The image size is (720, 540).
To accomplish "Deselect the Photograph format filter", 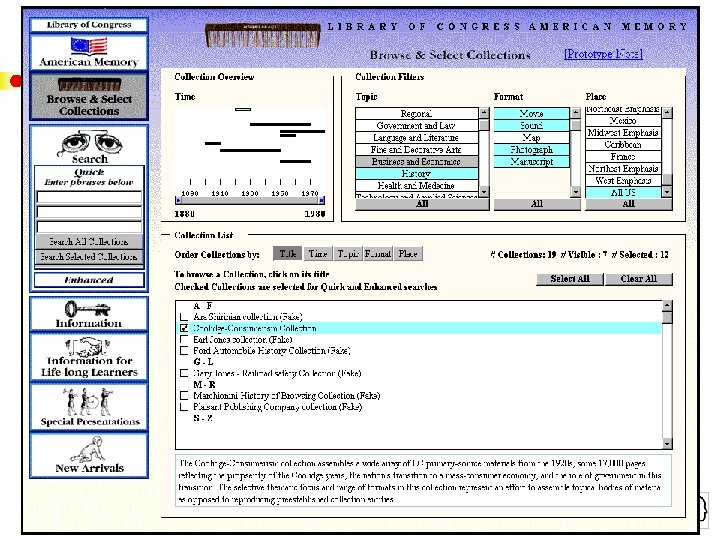I will 532,149.
